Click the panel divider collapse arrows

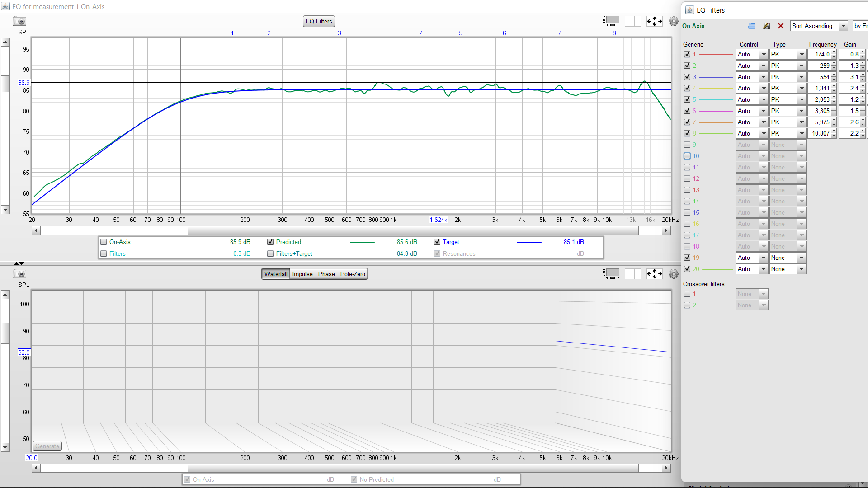pyautogui.click(x=19, y=263)
